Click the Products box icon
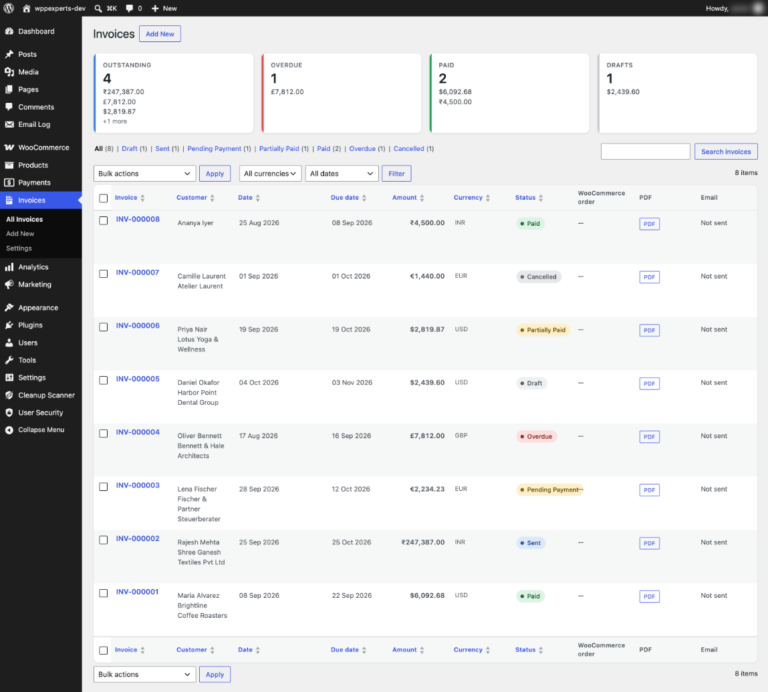This screenshot has width=768, height=692. point(9,165)
